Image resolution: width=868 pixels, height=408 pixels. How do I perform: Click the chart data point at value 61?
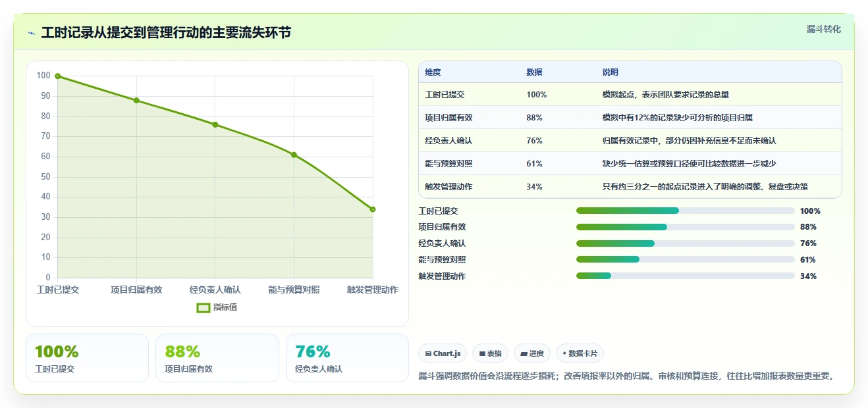coord(294,155)
